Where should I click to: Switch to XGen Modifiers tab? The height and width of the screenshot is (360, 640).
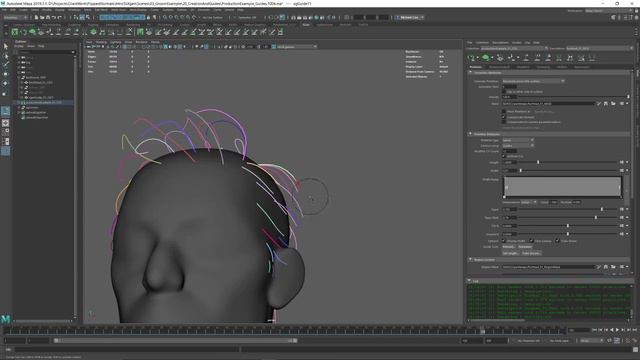click(x=523, y=67)
